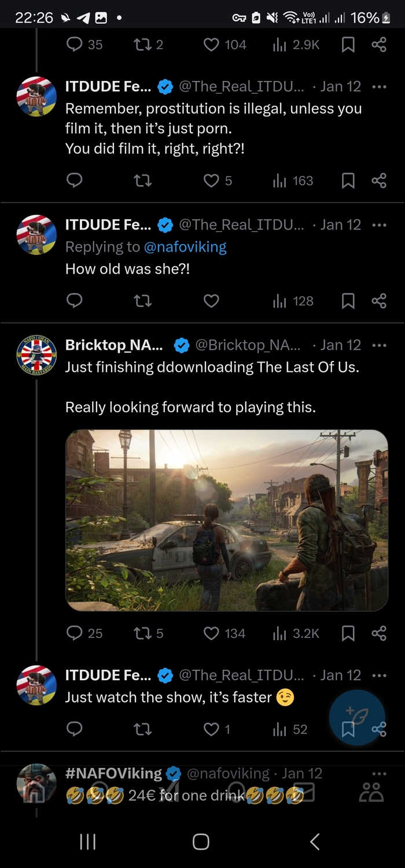This screenshot has height=868, width=405.
Task: Open view analytics on Bricktop_NA's tweet
Action: (x=279, y=633)
